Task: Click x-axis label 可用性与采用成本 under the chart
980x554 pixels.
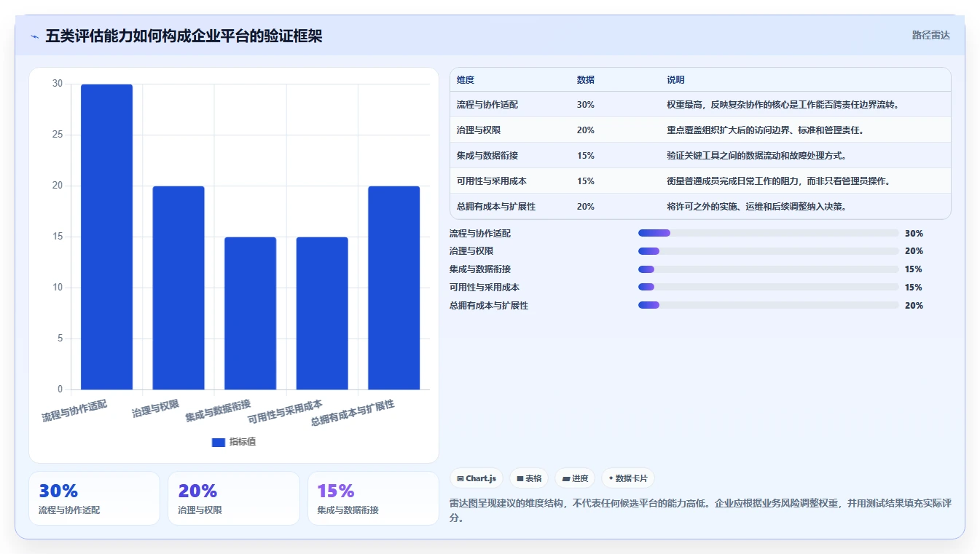Action: click(285, 411)
